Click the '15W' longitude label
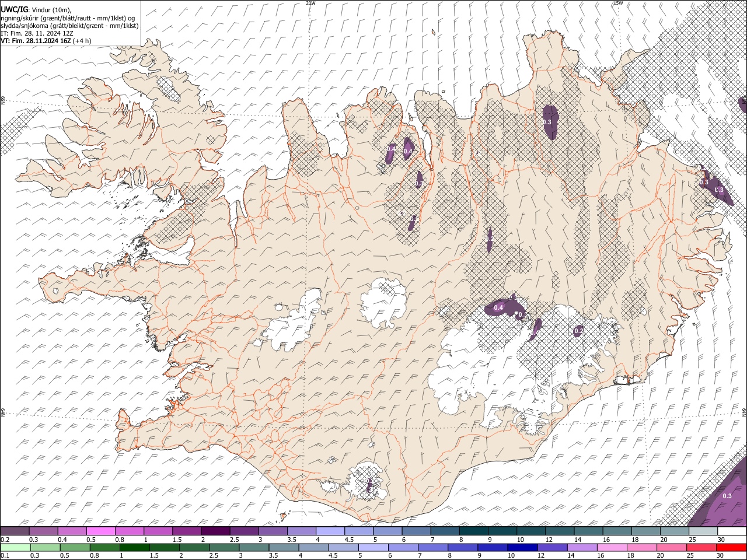This screenshot has width=747, height=560. point(618,3)
